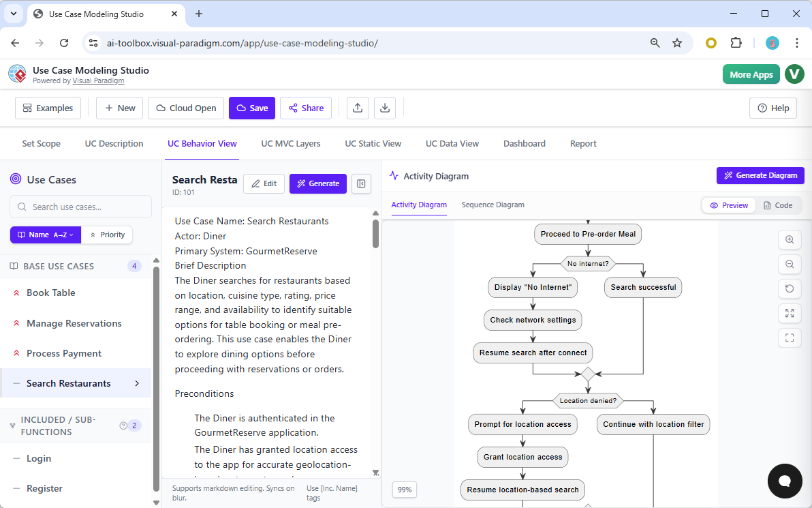Switch diagram view to Code mode

tap(779, 205)
